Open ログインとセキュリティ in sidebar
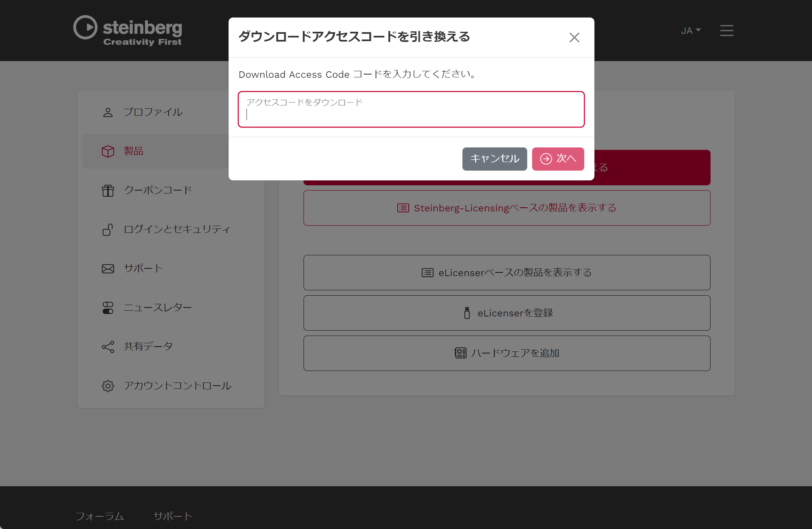The height and width of the screenshot is (529, 812). click(177, 230)
